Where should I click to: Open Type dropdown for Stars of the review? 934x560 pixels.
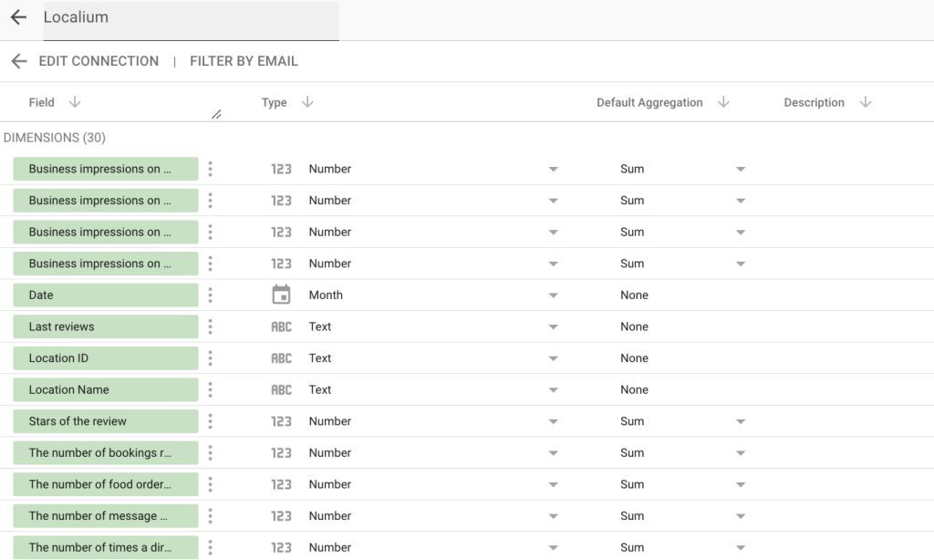pos(554,421)
